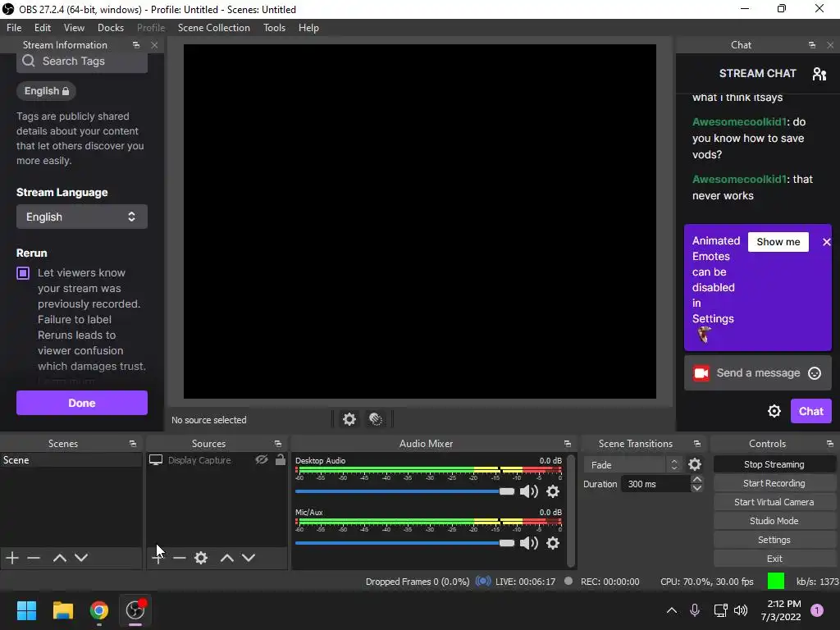Open the Stream Language dropdown
The height and width of the screenshot is (630, 840).
tap(82, 217)
